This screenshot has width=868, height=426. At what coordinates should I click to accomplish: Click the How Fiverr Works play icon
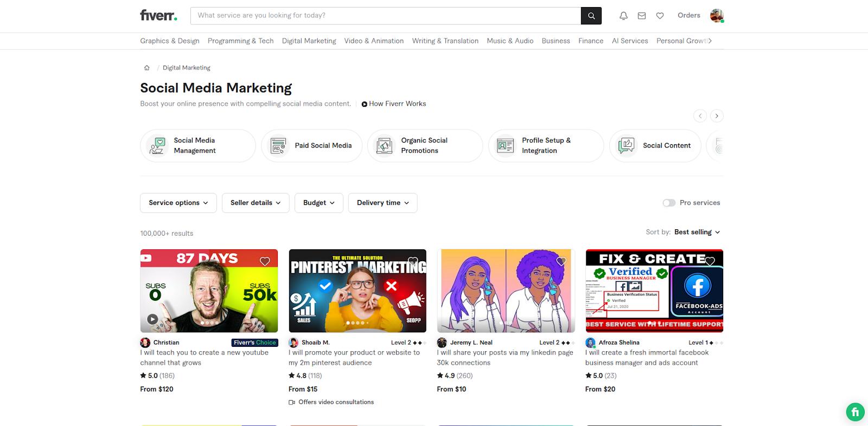(x=365, y=104)
